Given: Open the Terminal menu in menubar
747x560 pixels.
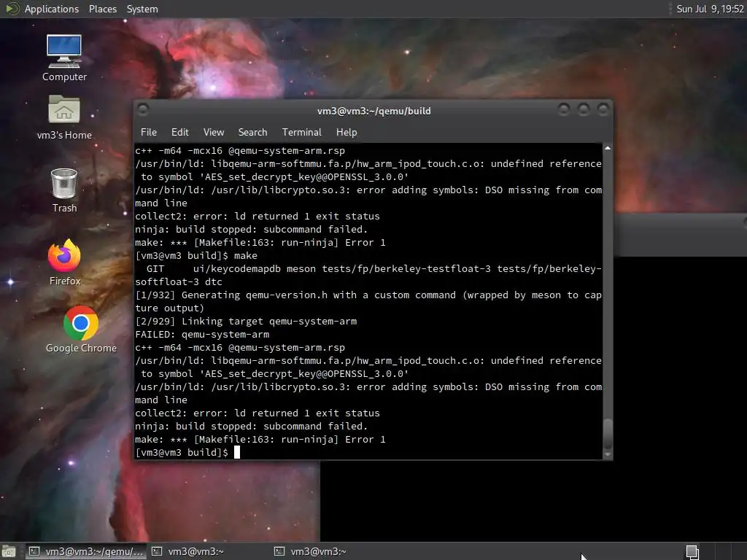Looking at the screenshot, I should (x=301, y=132).
